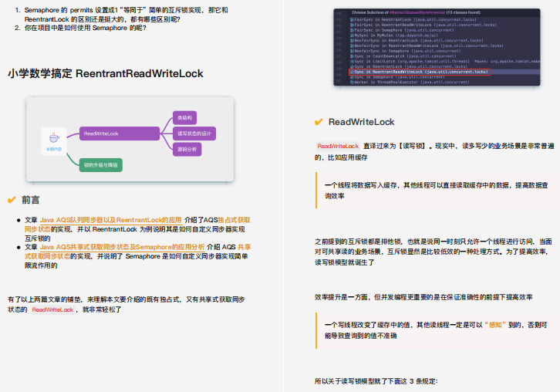The width and height of the screenshot is (560, 392).
Task: Click the paragraph starting 之前提到的互斥锁都是排他锁
Action: [x=433, y=252]
